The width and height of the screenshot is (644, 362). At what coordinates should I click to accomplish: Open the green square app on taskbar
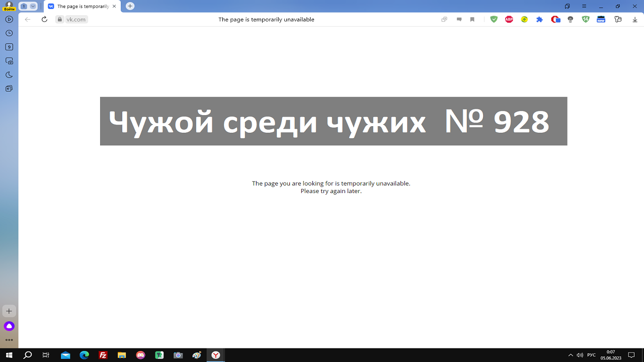(159, 355)
